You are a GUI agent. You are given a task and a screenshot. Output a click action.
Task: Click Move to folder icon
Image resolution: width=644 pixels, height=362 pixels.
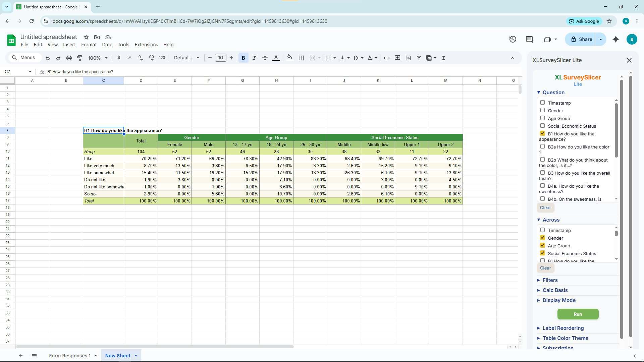click(x=97, y=37)
